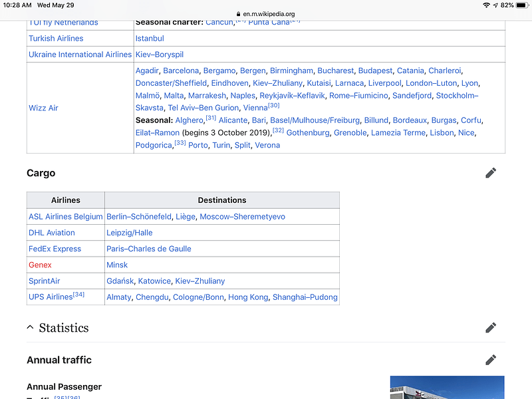The image size is (532, 399).
Task: Tap the lock icon beside the URL
Action: coord(238,14)
